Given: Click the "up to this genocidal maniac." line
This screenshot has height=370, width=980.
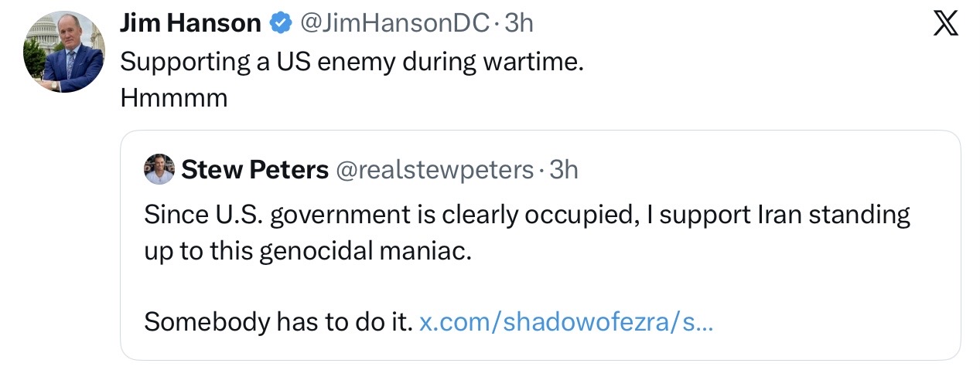Looking at the screenshot, I should [307, 251].
